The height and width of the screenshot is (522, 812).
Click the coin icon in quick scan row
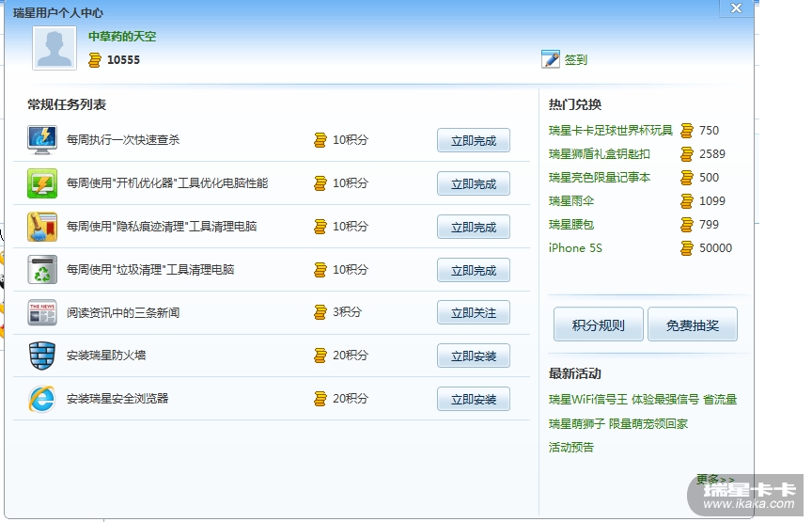(320, 140)
